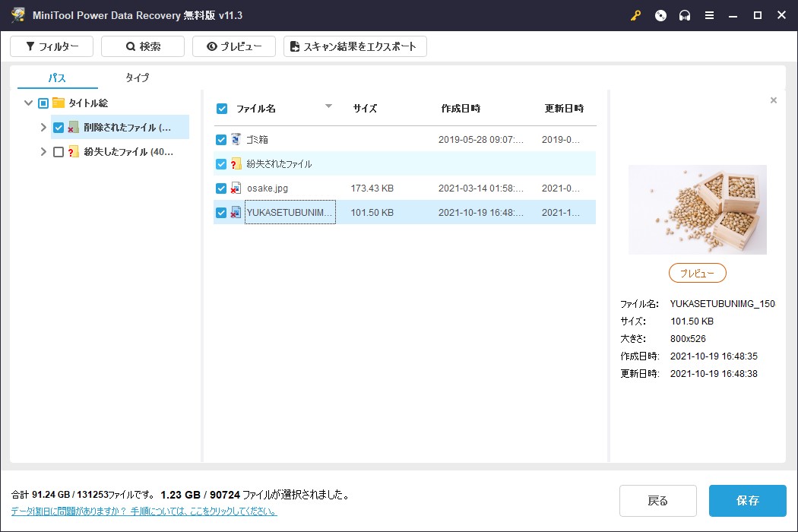Click the osake.jpg file icon
The width and height of the screenshot is (798, 532).
236,188
